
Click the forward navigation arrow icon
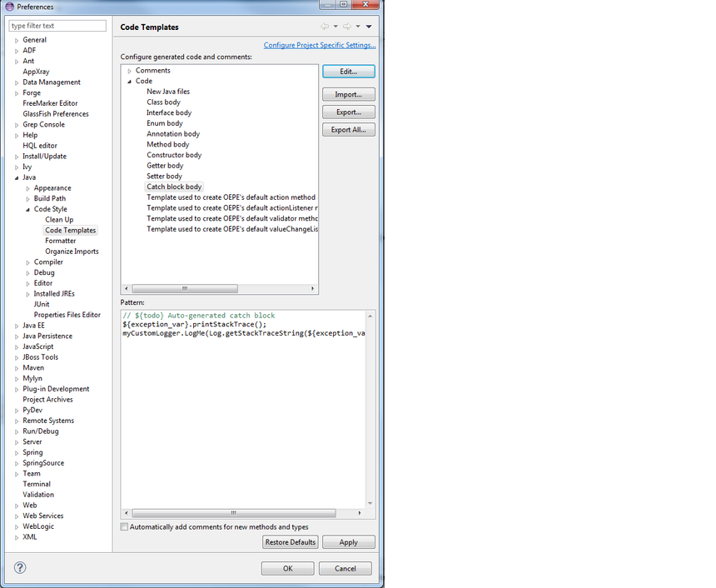pos(347,27)
